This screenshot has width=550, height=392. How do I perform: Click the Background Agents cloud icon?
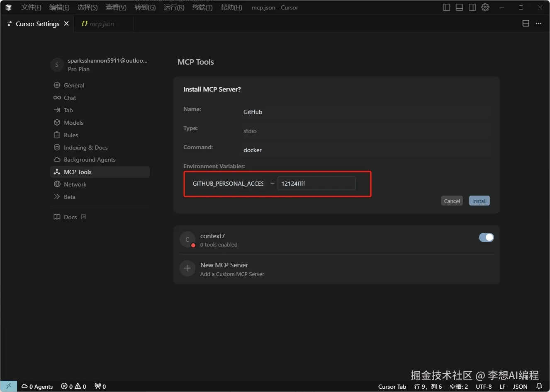(57, 160)
